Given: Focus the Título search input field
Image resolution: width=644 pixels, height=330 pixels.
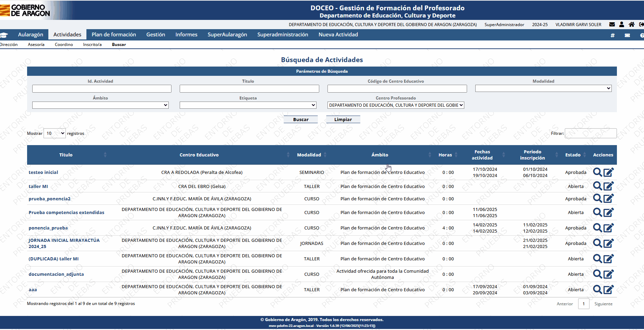Looking at the screenshot, I should tap(249, 89).
